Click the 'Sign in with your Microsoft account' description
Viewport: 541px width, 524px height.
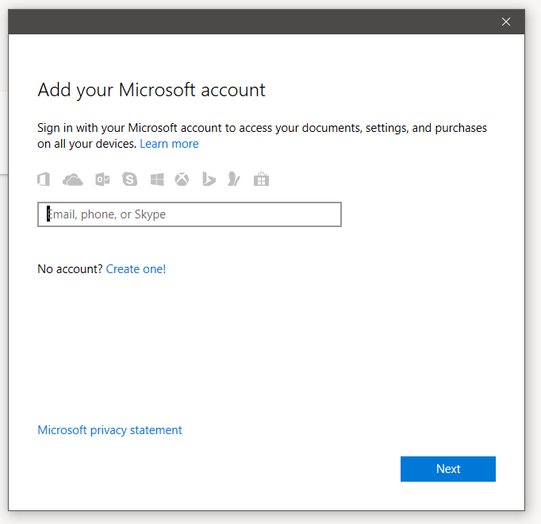[262, 136]
